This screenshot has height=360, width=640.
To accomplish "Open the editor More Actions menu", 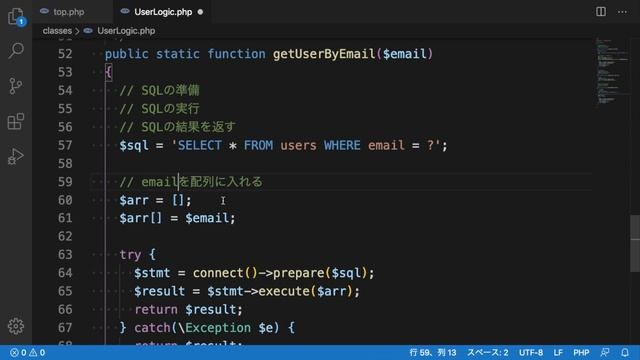I will [x=622, y=12].
